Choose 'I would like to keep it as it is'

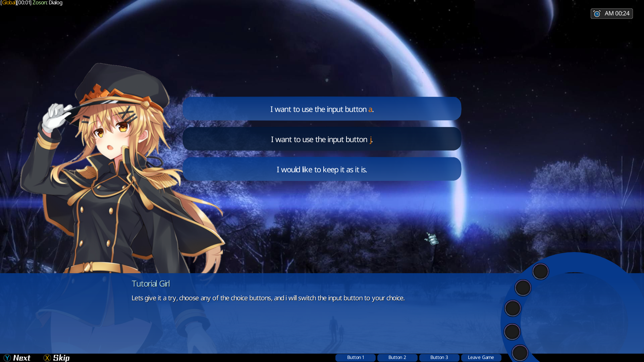pos(322,169)
